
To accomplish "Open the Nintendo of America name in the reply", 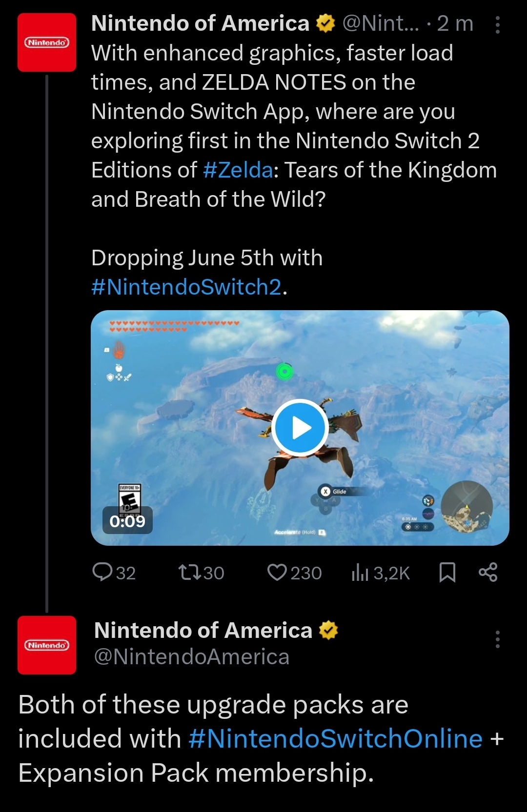I will click(x=203, y=630).
